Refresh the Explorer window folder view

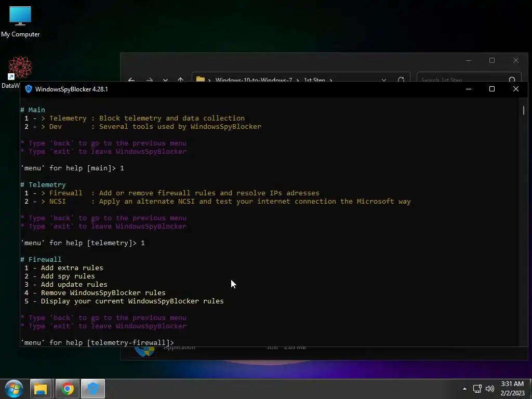[401, 79]
